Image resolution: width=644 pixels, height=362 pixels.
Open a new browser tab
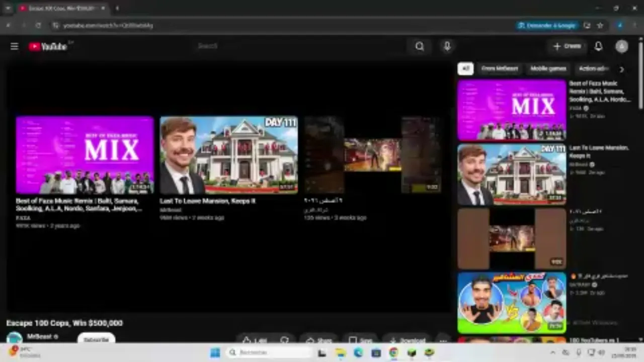(x=117, y=8)
